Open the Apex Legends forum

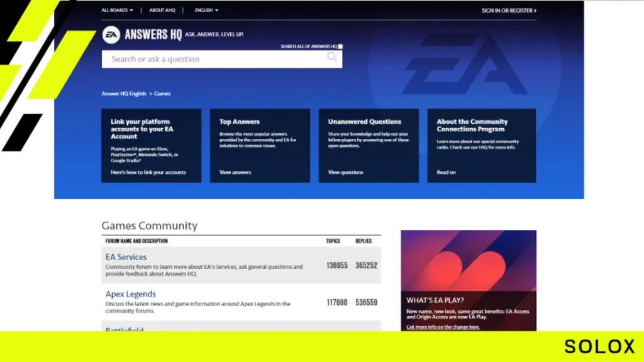click(x=131, y=294)
